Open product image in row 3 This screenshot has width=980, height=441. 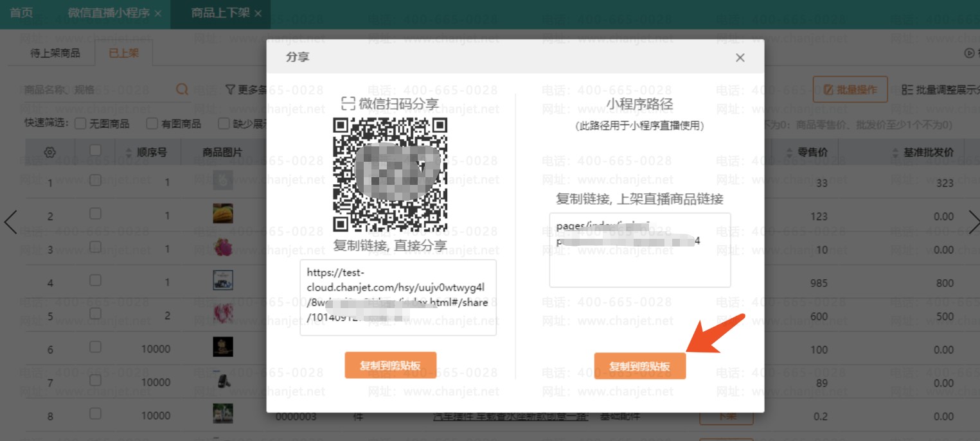(x=223, y=246)
